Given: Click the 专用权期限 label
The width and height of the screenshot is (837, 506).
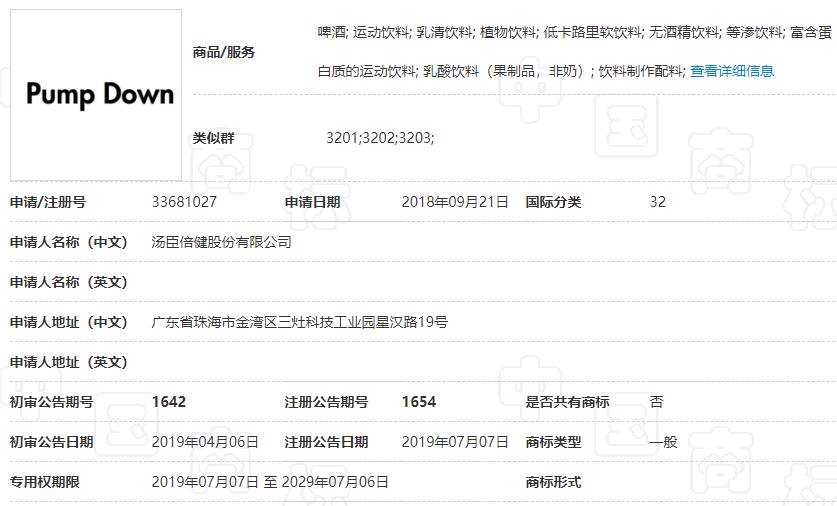Looking at the screenshot, I should (45, 483).
